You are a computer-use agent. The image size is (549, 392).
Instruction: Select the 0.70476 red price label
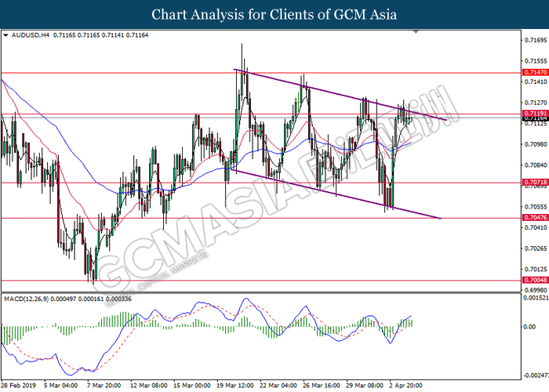(x=536, y=218)
